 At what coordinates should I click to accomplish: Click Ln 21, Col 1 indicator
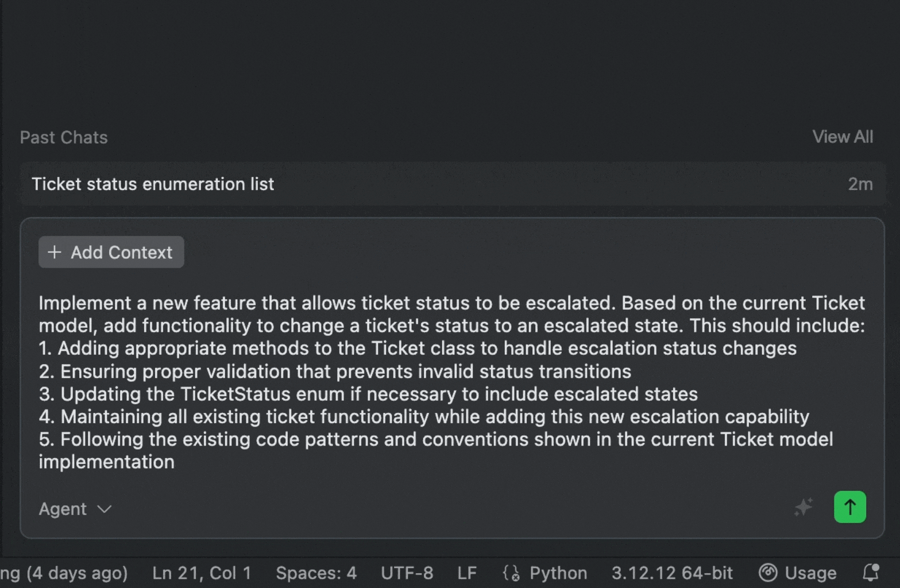pyautogui.click(x=202, y=572)
